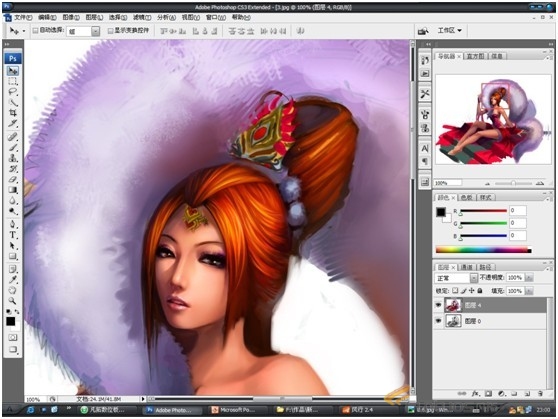Add layer mask icon in Layers panel
Viewport: 558px width, 419px height.
[489, 393]
